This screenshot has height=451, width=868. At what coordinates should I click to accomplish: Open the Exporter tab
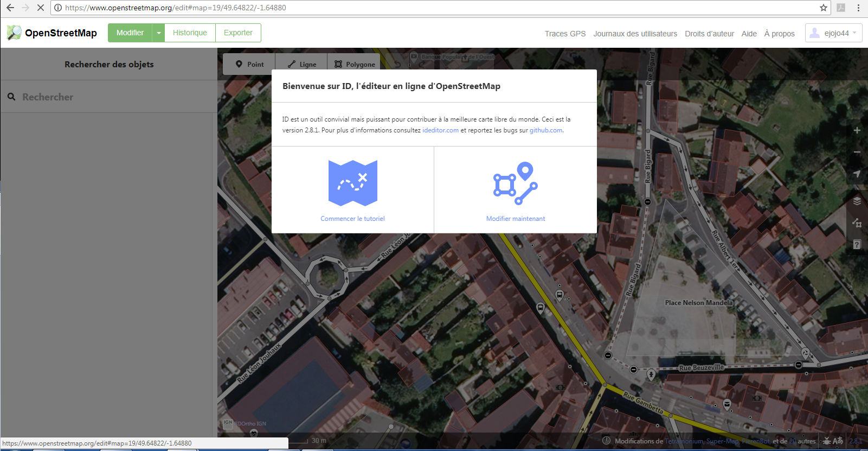pos(238,33)
